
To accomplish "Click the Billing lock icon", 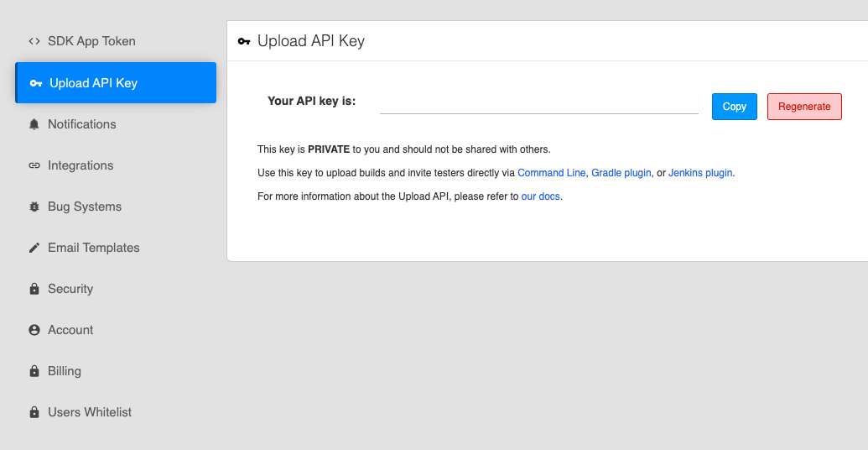I will (34, 371).
